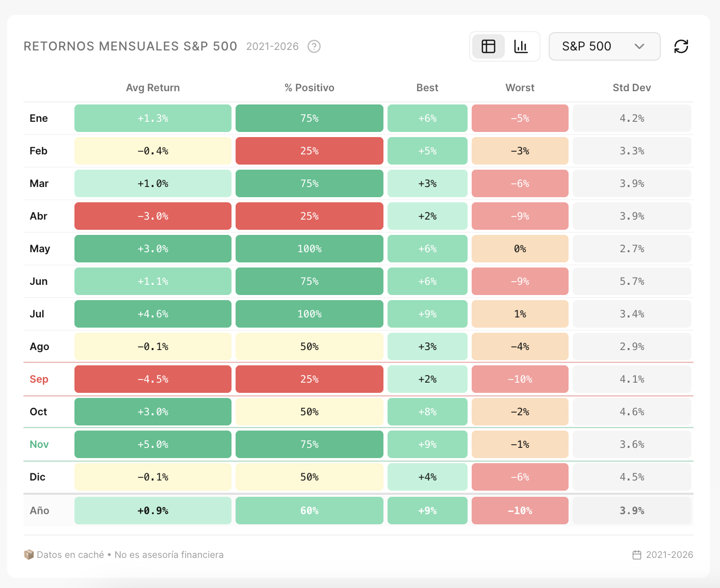
Task: Click the calendar icon near 2021-2026
Action: pyautogui.click(x=637, y=555)
